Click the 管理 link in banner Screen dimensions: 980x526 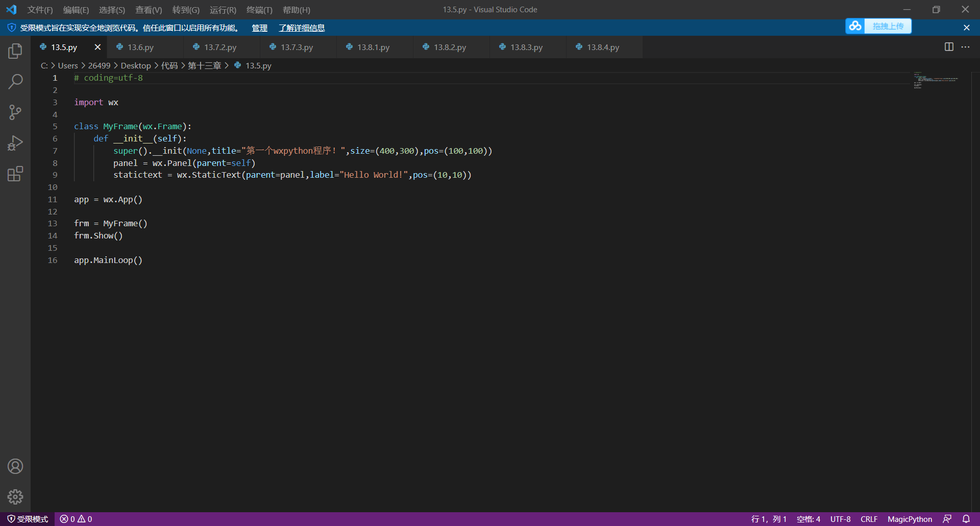pyautogui.click(x=259, y=28)
